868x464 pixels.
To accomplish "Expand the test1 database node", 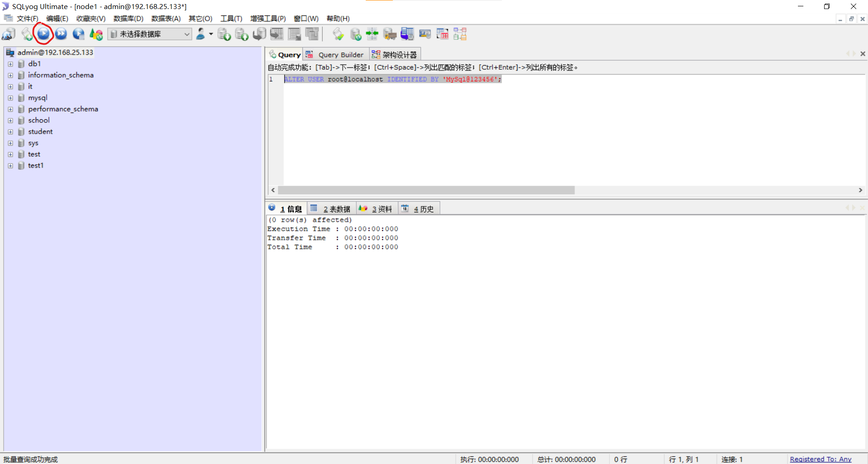I will coord(10,166).
